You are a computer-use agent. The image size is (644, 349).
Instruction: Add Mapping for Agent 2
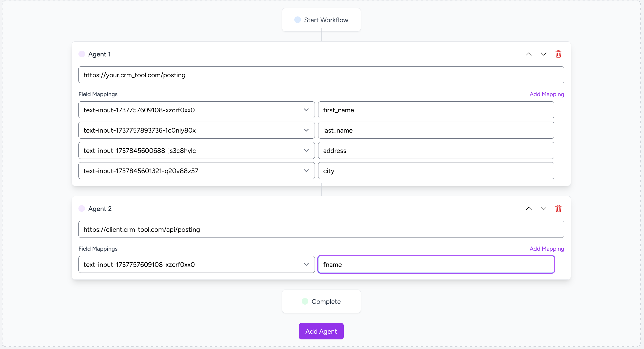click(547, 248)
